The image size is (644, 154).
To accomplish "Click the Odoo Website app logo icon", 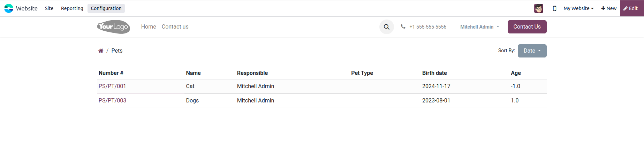I will tap(9, 8).
